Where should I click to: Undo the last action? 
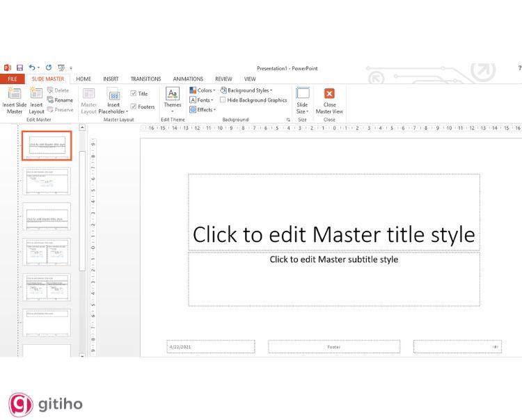32,67
